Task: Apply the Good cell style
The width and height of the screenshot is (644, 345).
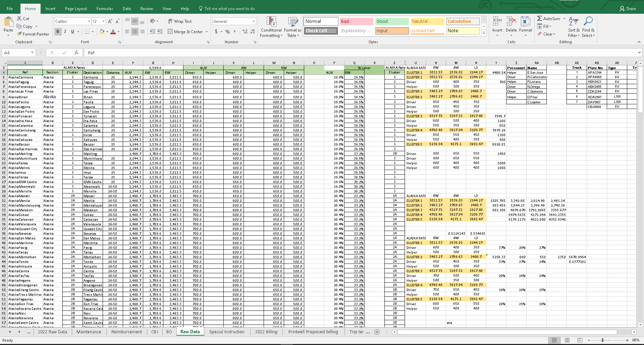Action: (392, 21)
